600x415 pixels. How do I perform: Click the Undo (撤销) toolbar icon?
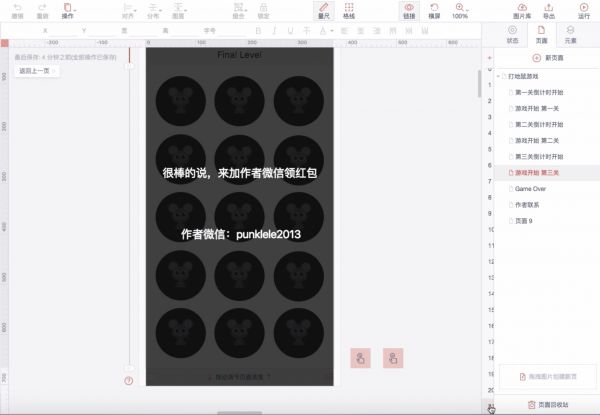(x=18, y=11)
